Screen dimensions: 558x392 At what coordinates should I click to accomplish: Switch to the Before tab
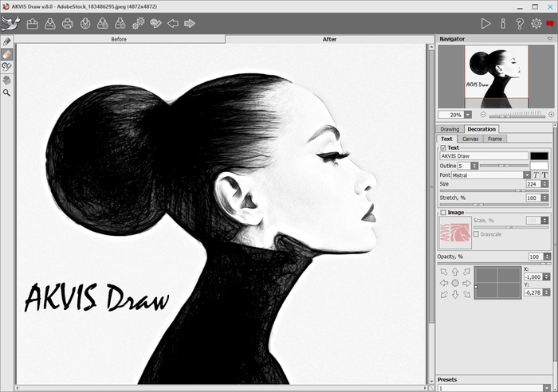tap(119, 39)
